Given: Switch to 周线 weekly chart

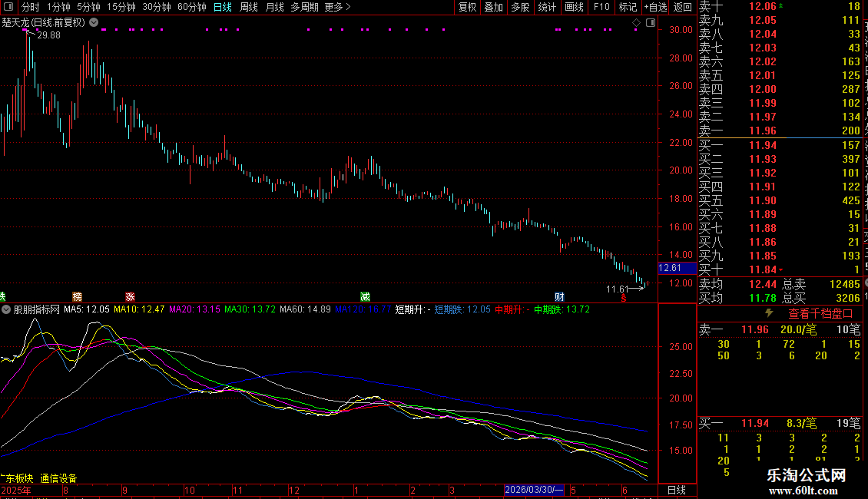Looking at the screenshot, I should (x=249, y=7).
